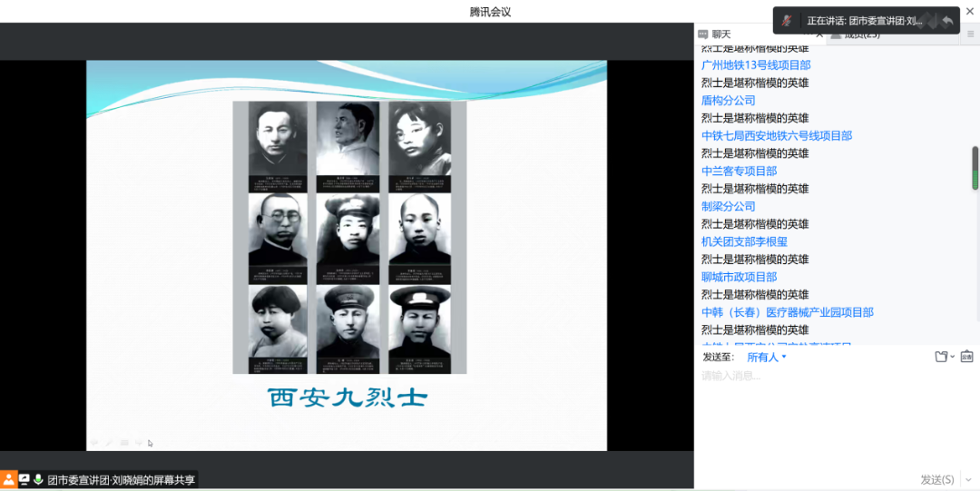
Task: Close the window with top-right X
Action: click(x=969, y=11)
